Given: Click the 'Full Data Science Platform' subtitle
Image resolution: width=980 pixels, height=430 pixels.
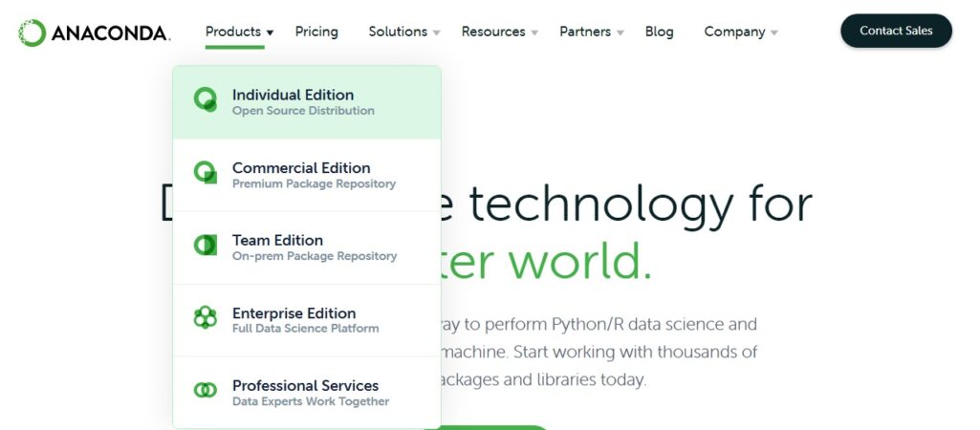Looking at the screenshot, I should pos(306,328).
